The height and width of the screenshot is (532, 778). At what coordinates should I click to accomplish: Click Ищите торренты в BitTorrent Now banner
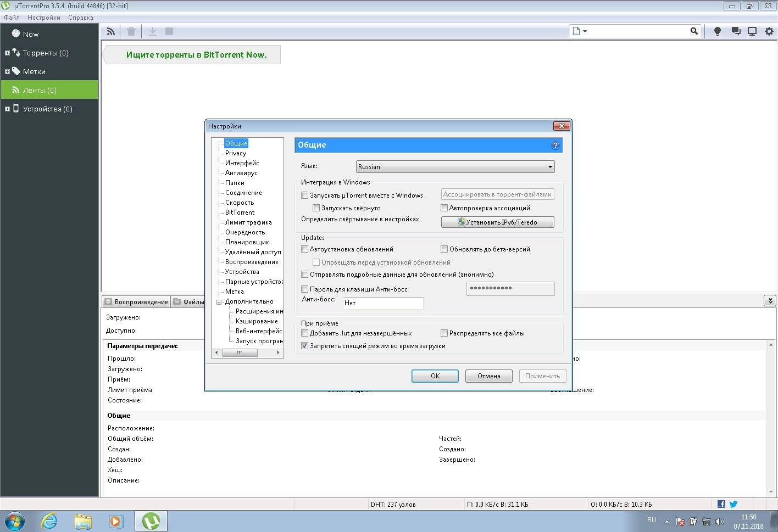[x=196, y=55]
